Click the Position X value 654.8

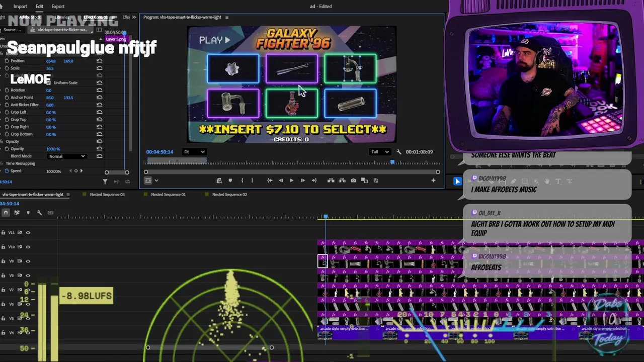point(51,61)
